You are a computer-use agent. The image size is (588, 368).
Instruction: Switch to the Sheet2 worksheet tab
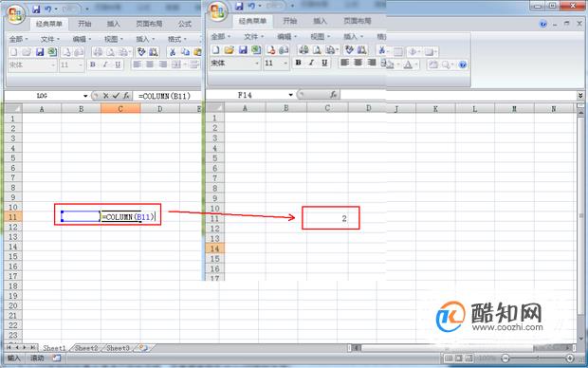pos(86,348)
